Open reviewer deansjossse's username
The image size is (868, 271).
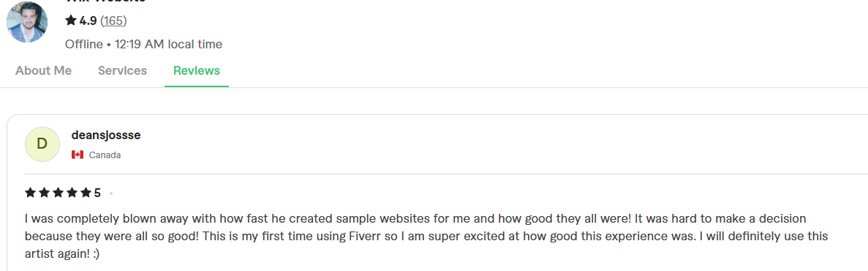point(106,135)
